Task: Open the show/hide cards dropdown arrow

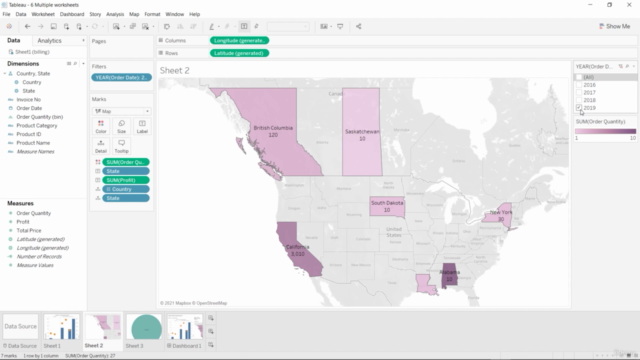Action: click(x=331, y=27)
